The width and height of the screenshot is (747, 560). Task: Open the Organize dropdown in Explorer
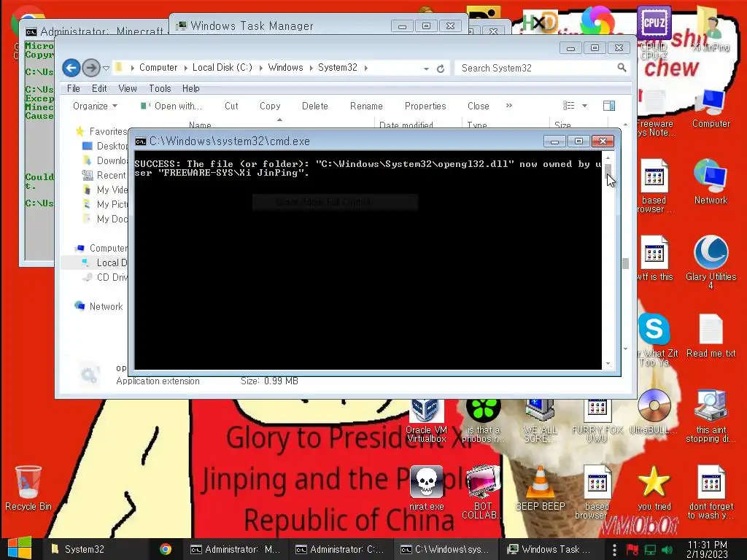point(95,106)
